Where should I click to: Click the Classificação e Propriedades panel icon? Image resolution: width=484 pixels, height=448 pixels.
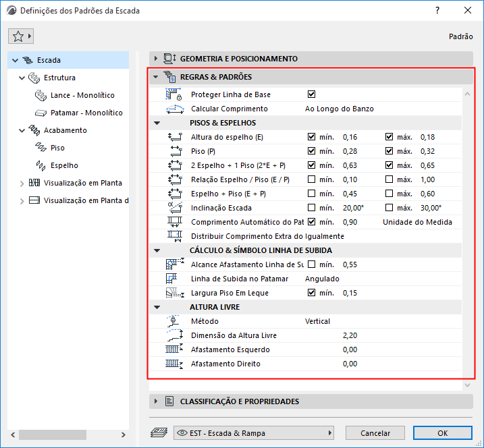[169, 401]
